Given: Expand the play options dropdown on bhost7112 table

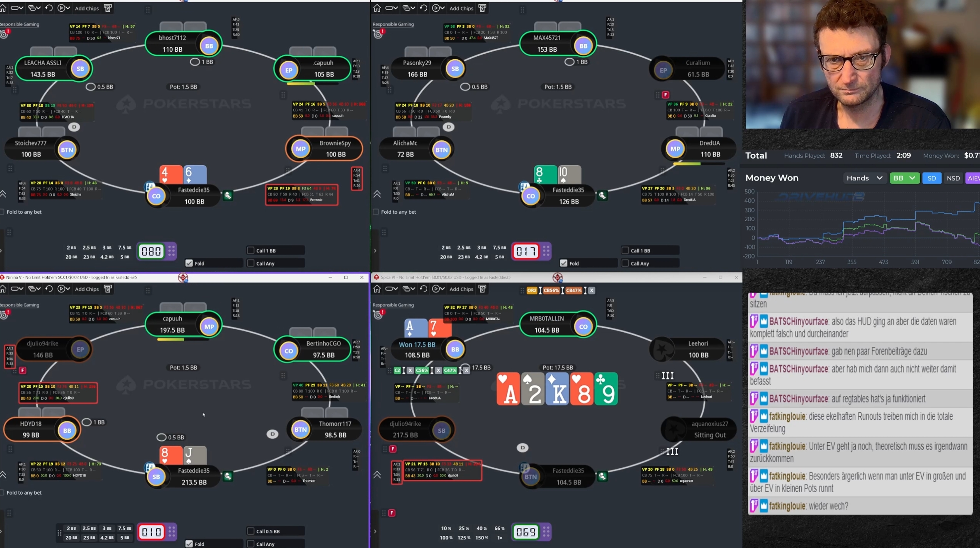Looking at the screenshot, I should pyautogui.click(x=64, y=8).
